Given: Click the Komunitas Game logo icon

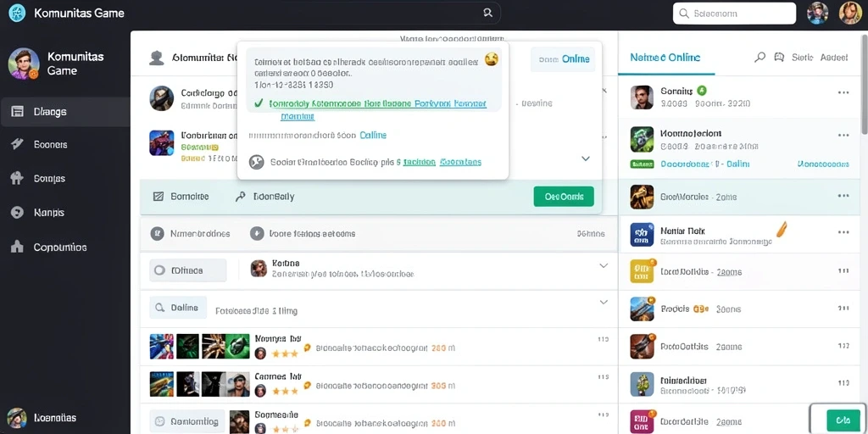Looking at the screenshot, I should click(x=17, y=13).
